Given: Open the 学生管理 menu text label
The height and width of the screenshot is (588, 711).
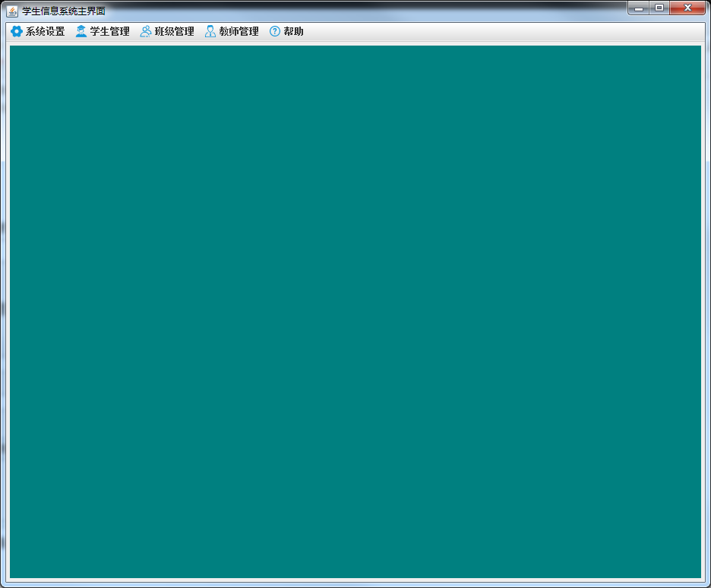Looking at the screenshot, I should tap(110, 31).
